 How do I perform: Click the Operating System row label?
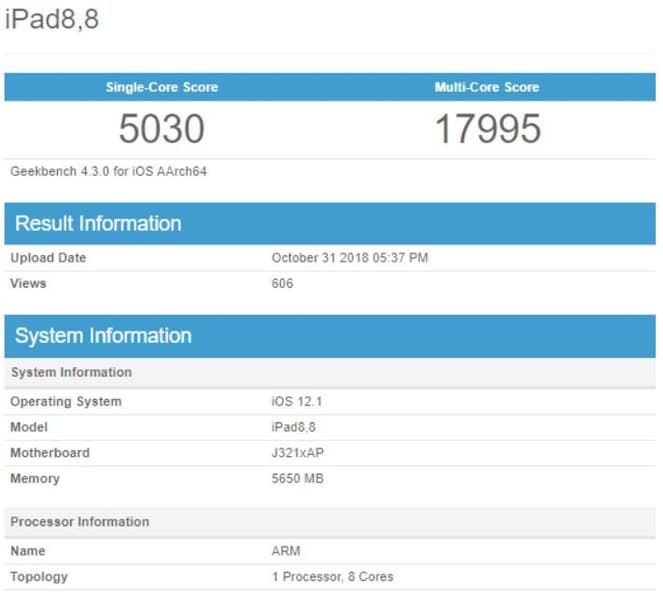(x=66, y=402)
